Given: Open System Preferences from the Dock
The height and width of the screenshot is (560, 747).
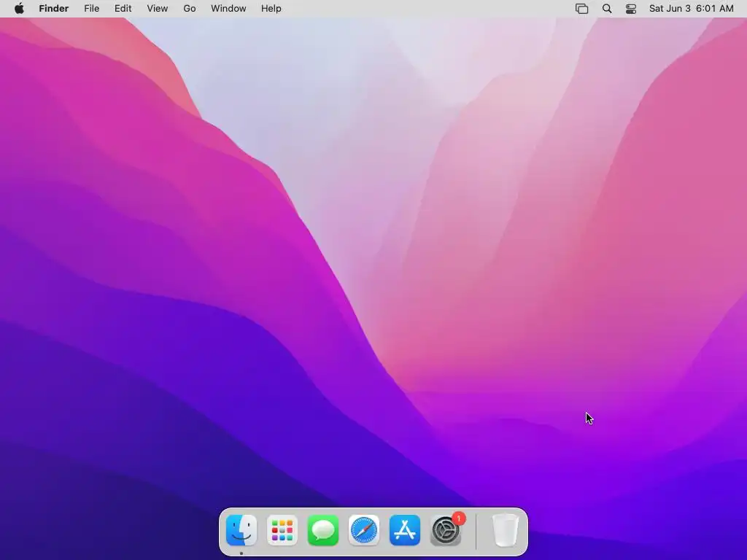Looking at the screenshot, I should 446,530.
